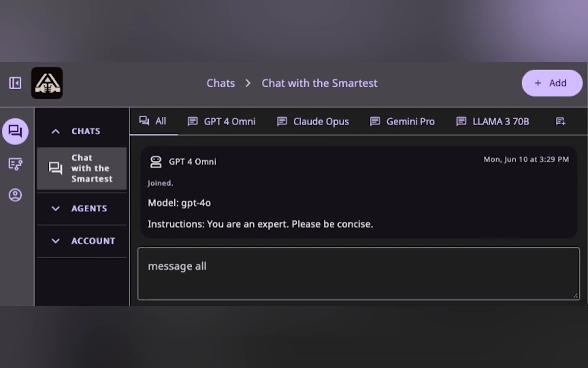
Task: Collapse the sidebar panel toggle icon
Action: [x=15, y=83]
